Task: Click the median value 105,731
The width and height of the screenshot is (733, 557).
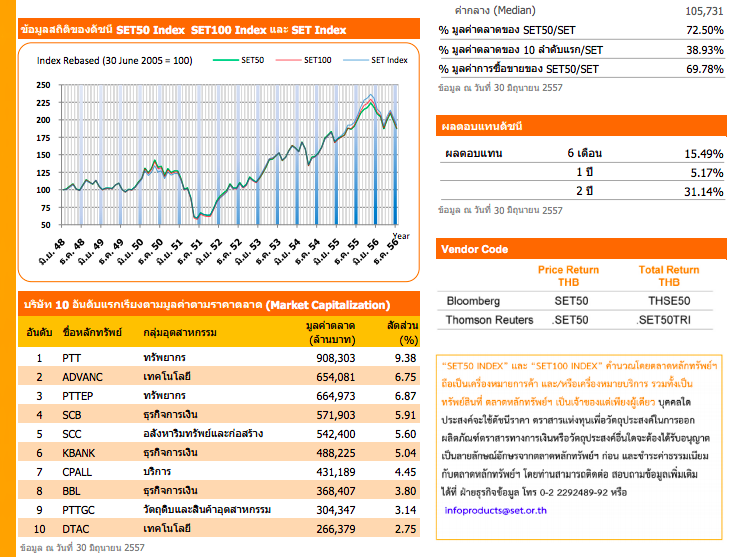Action: [704, 11]
